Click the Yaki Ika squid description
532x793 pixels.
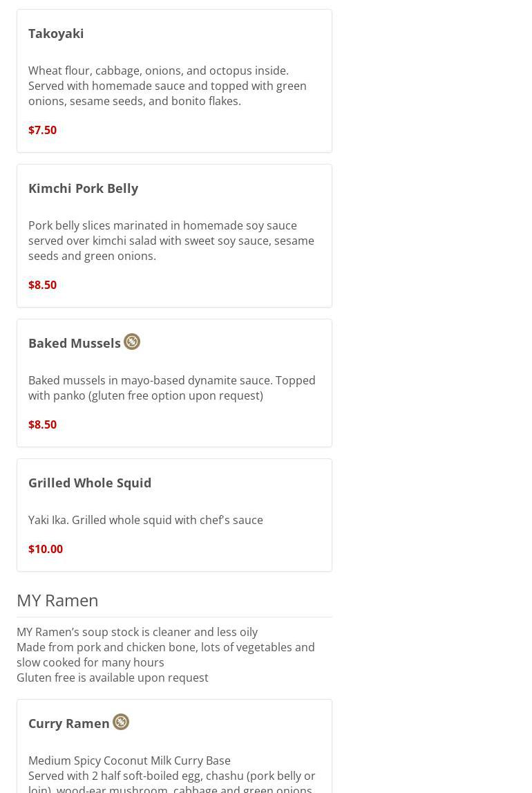(x=146, y=520)
